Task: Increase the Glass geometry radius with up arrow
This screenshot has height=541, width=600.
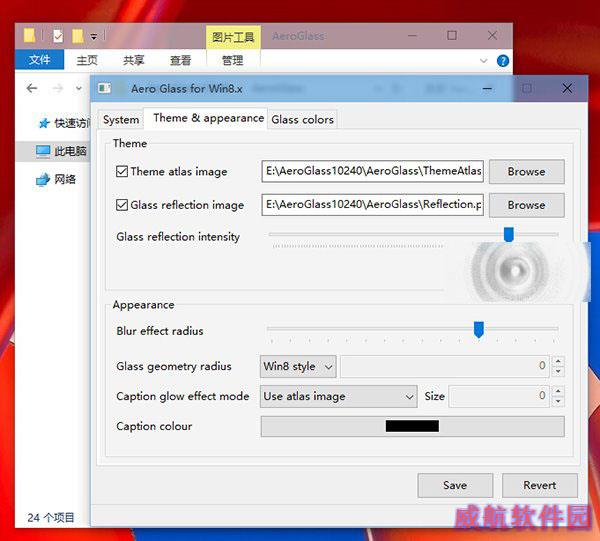Action: click(x=558, y=361)
